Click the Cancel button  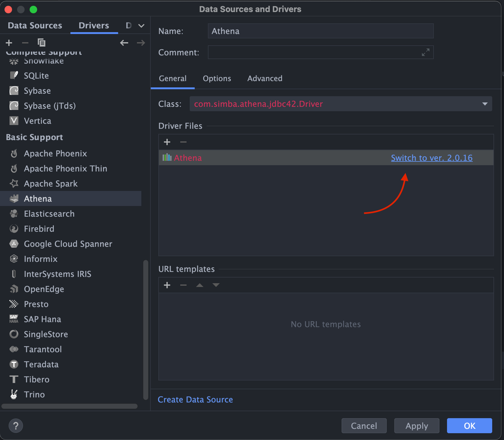364,426
